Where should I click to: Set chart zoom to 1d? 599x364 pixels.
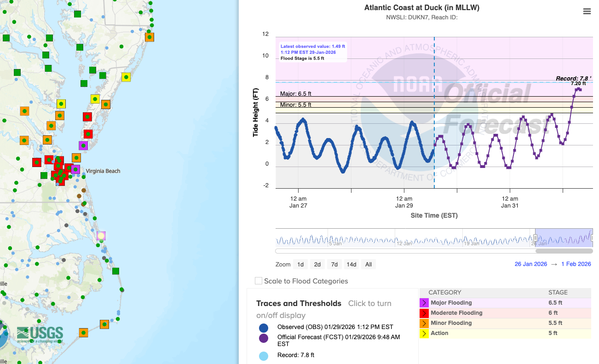point(300,264)
